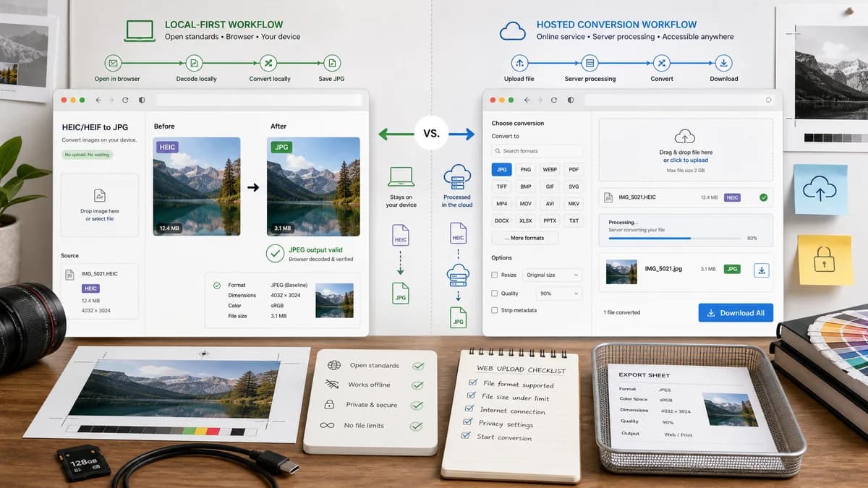Select the Upload file workflow step icon
This screenshot has width=868, height=488.
[519, 62]
